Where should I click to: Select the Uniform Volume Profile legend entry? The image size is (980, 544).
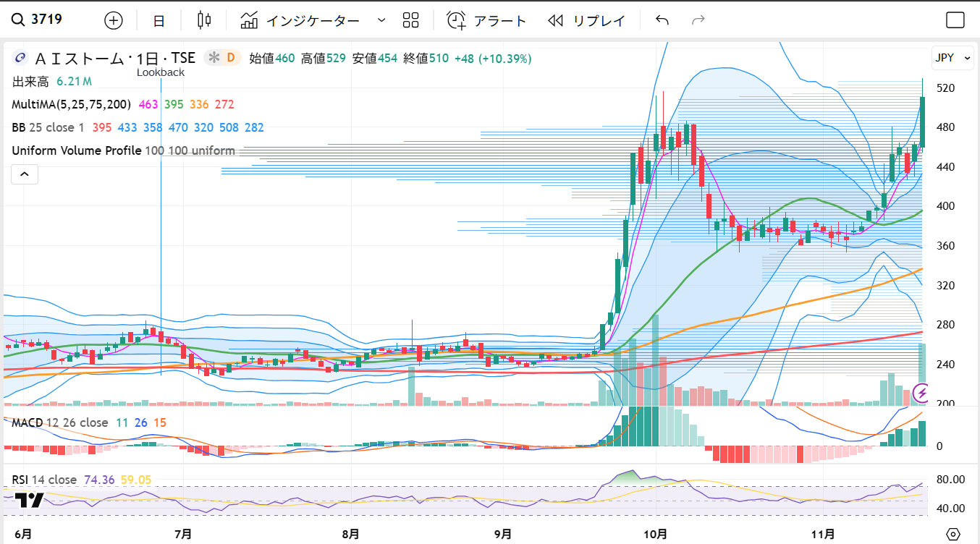tap(76, 150)
